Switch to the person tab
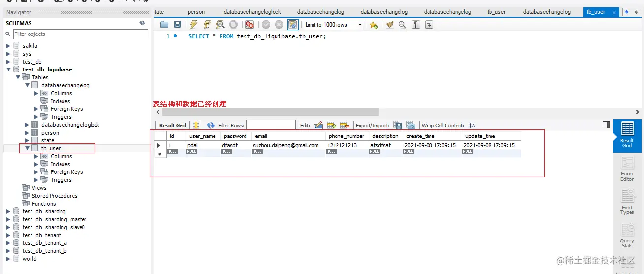The width and height of the screenshot is (644, 274). point(196,12)
